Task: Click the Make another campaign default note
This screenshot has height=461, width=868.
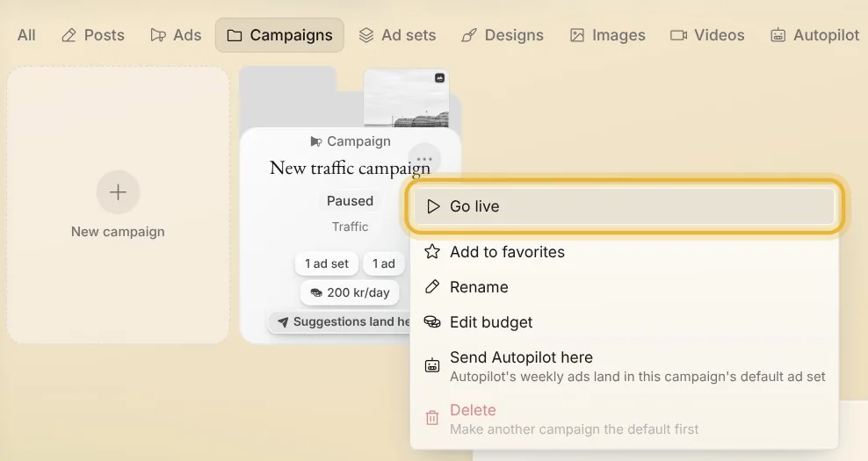Action: coord(574,429)
